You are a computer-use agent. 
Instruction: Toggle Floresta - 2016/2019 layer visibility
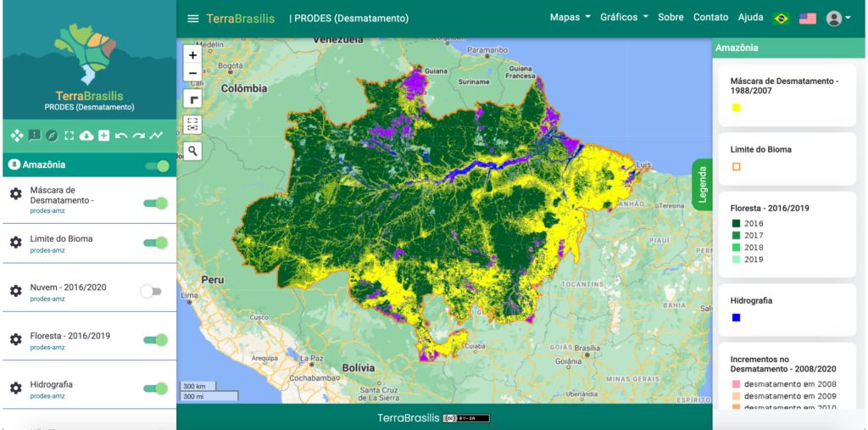(156, 340)
